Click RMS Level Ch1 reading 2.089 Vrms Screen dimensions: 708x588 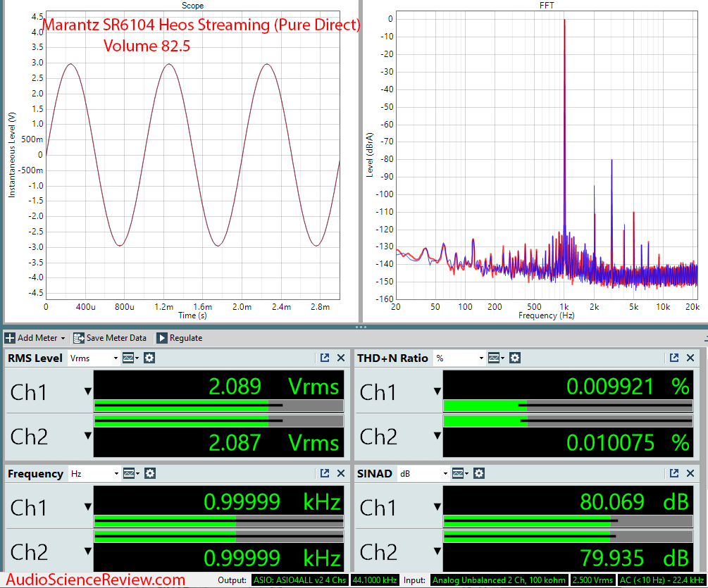coord(273,387)
